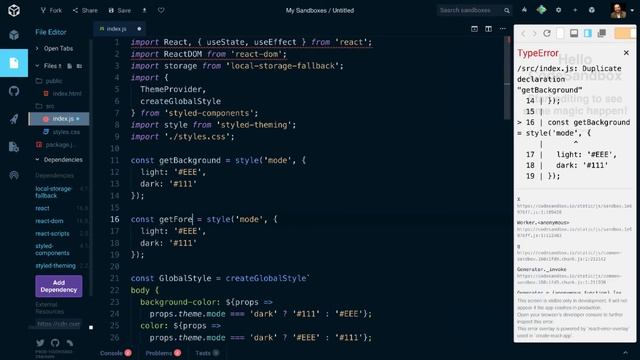Image resolution: width=640 pixels, height=360 pixels.
Task: Click line 16 getFore in the editor
Action: click(x=176, y=219)
